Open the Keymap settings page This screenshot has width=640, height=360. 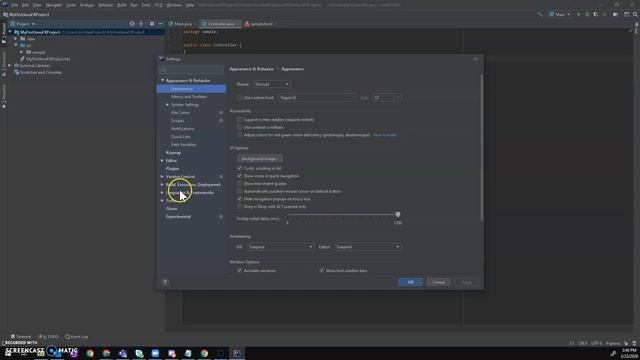[x=173, y=153]
